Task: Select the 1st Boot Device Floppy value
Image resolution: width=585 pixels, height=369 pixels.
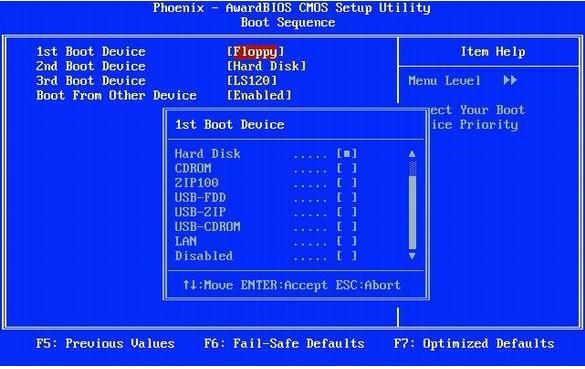Action: point(256,52)
